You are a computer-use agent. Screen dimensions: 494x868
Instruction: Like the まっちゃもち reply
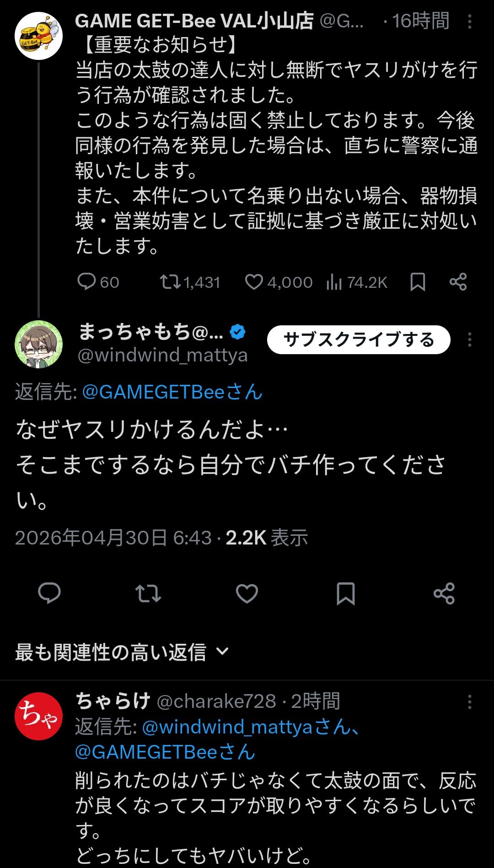[x=247, y=593]
